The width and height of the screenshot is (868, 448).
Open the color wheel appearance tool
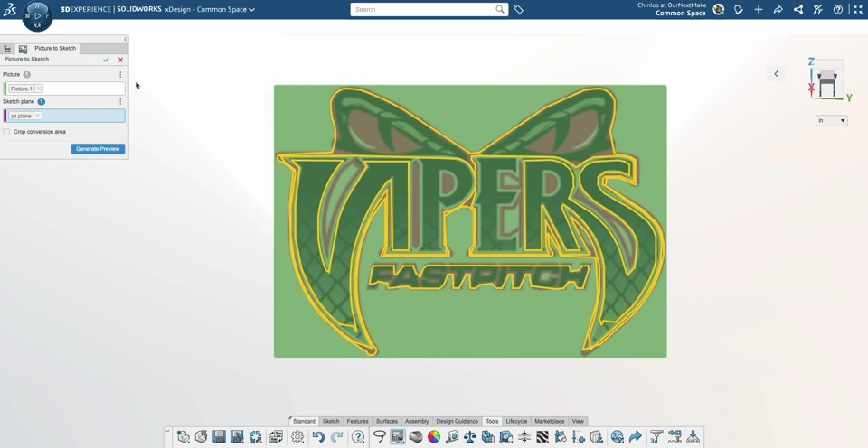click(434, 437)
